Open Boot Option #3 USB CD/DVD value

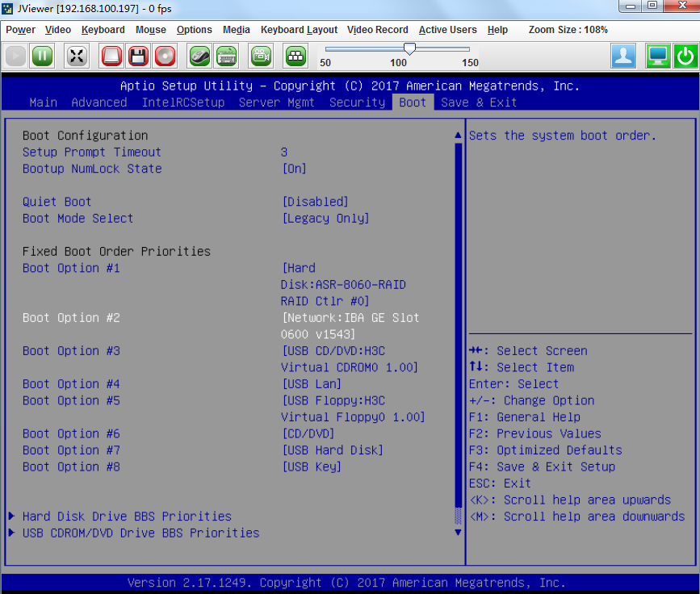pos(350,359)
